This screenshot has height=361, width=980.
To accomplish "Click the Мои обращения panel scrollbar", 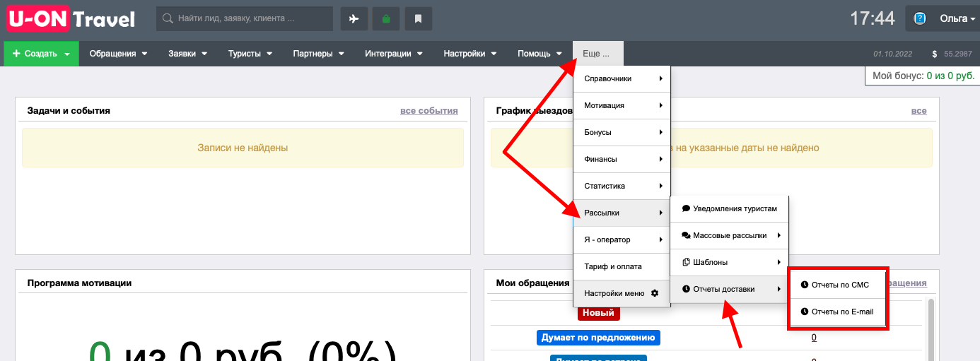I will [x=931, y=329].
